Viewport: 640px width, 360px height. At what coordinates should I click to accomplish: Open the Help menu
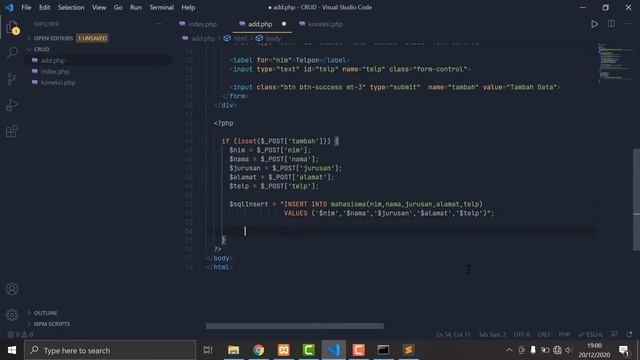(x=188, y=7)
